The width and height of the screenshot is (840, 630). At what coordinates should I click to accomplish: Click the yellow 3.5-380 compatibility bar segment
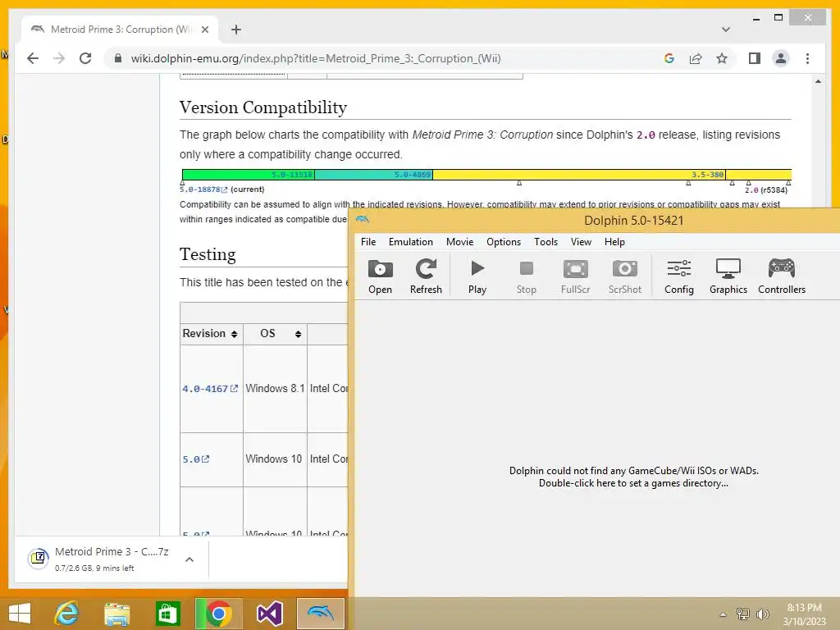579,175
